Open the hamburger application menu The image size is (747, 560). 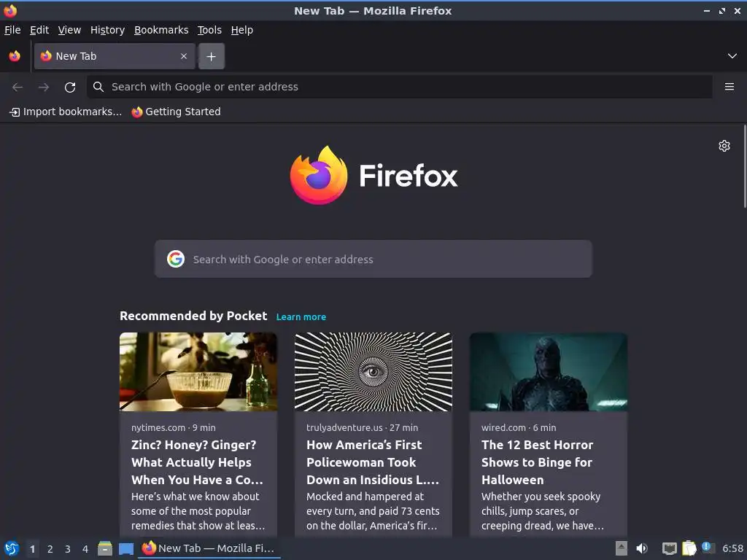pos(729,87)
